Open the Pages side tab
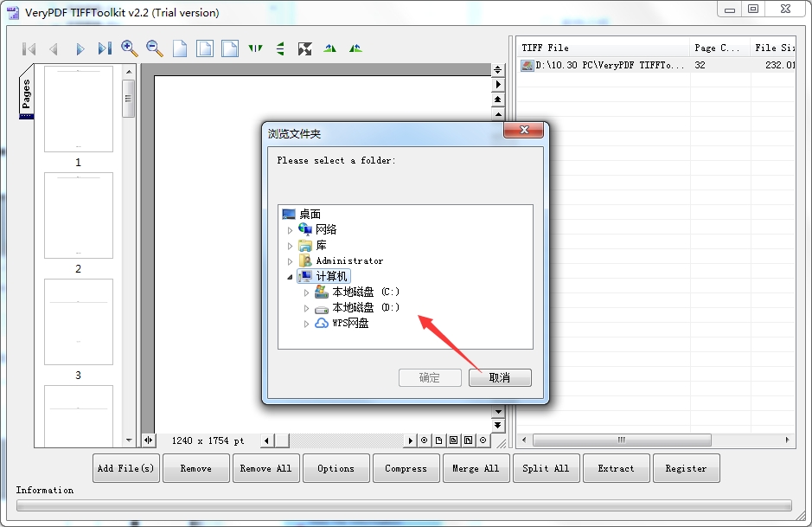The height and width of the screenshot is (527, 812). [27, 93]
